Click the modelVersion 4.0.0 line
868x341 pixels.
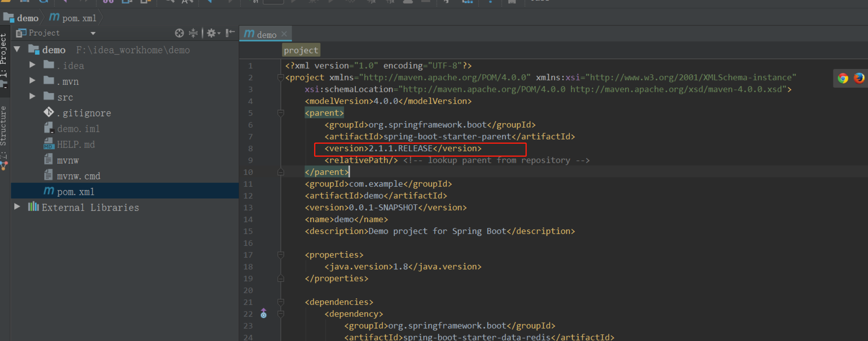[x=388, y=101]
